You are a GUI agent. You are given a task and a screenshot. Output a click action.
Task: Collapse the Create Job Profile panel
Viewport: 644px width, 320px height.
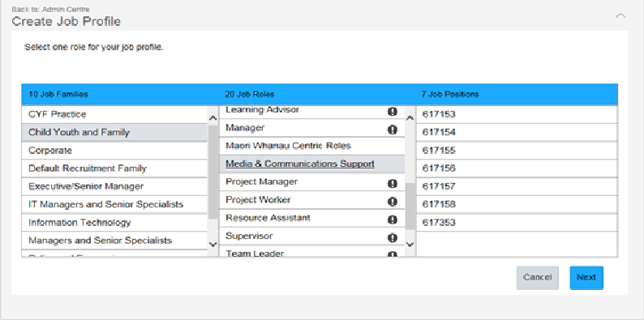620,16
